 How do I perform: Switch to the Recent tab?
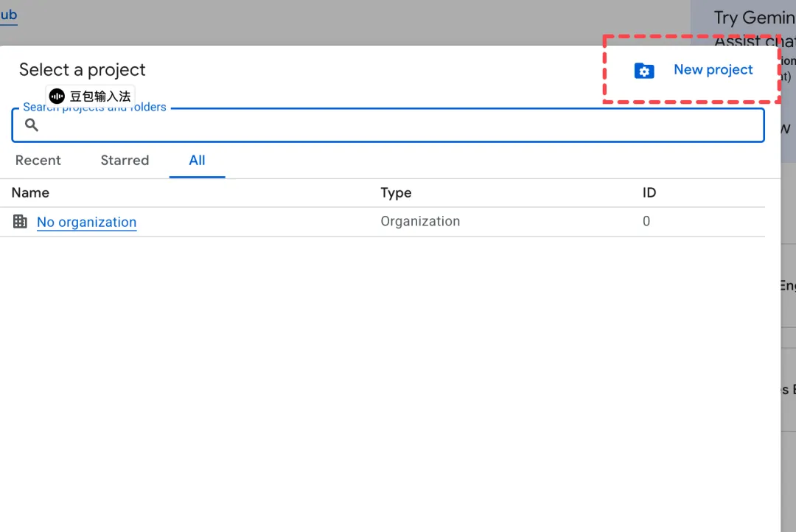(x=38, y=161)
